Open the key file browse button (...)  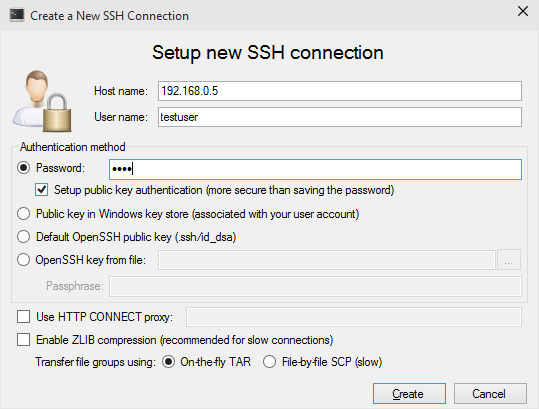[x=509, y=260]
